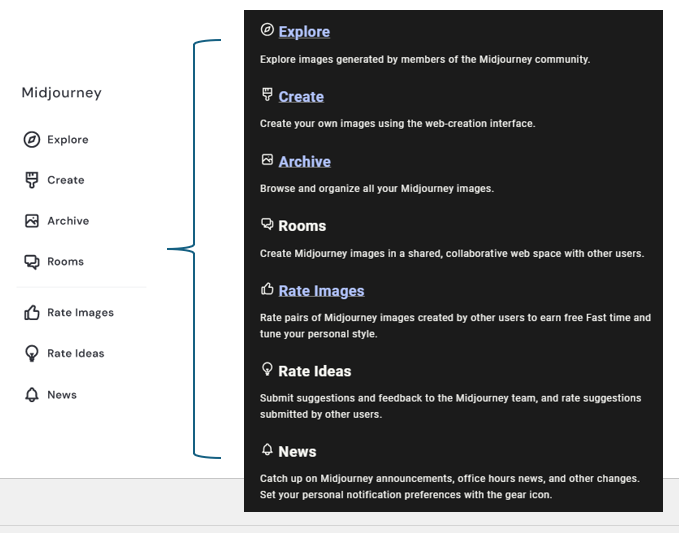Click chat icon beside Rooms heading in dark panel

(x=267, y=224)
